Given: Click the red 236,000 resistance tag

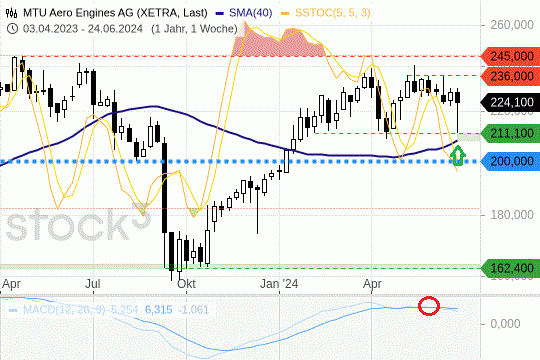Looking at the screenshot, I should click(510, 76).
